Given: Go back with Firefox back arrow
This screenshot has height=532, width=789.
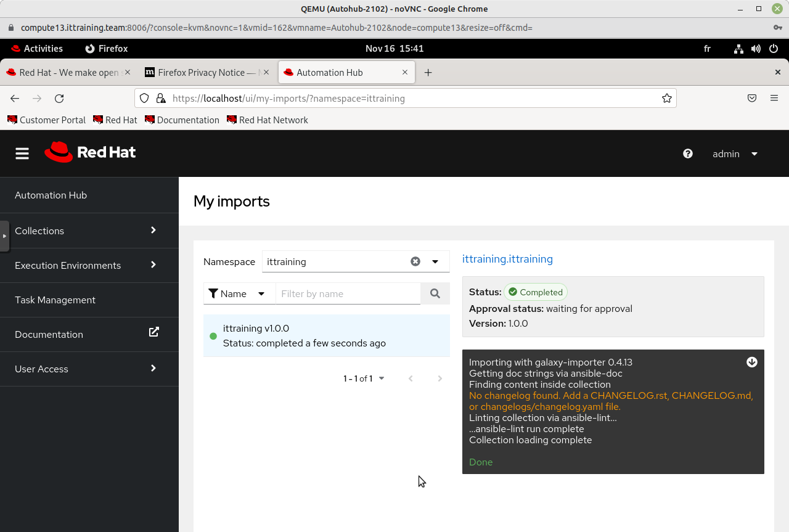Looking at the screenshot, I should point(15,98).
